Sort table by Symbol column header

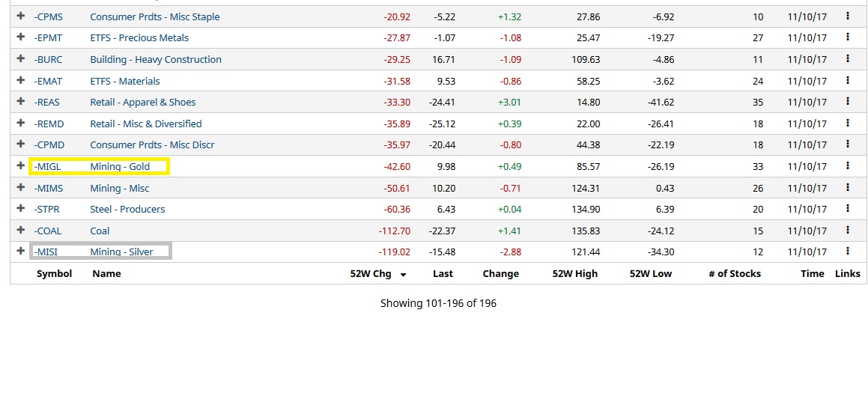(54, 274)
